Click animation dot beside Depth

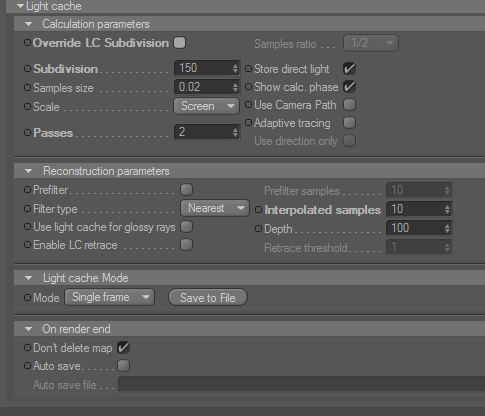259,229
